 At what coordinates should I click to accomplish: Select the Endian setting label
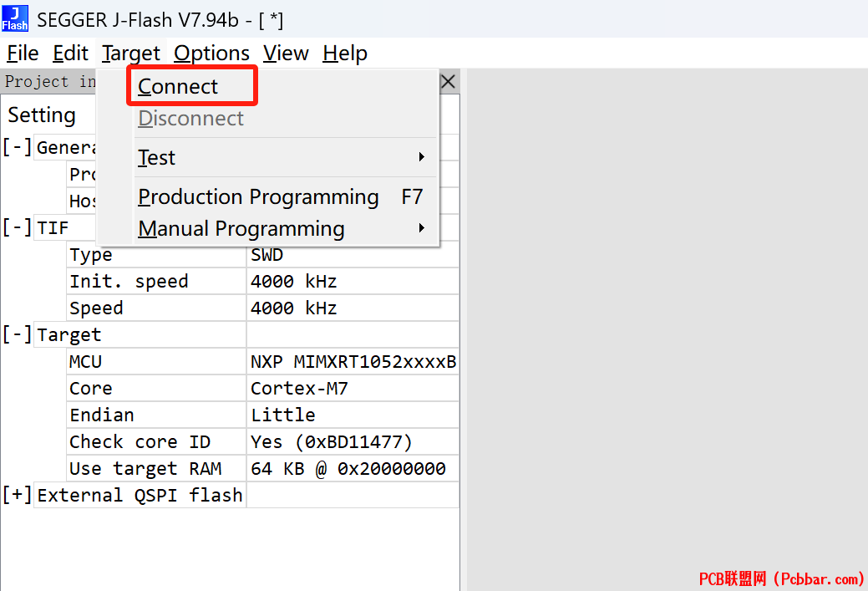(102, 415)
